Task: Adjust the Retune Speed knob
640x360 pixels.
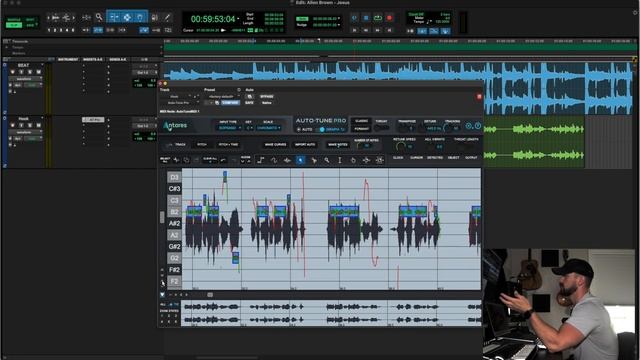Action: click(401, 146)
